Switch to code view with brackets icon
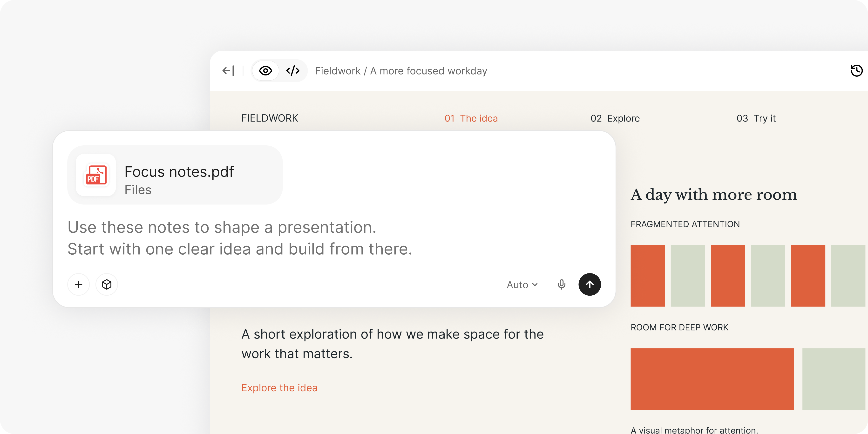This screenshot has width=868, height=434. [x=292, y=71]
